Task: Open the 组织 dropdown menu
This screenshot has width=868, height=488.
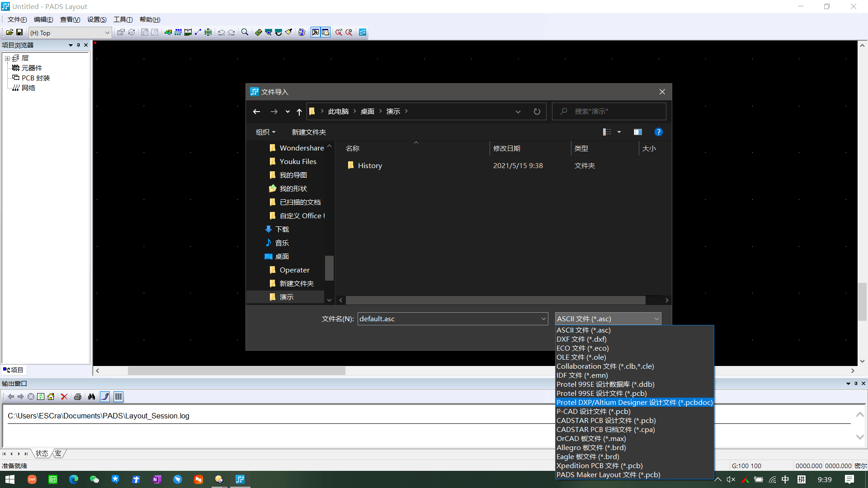Action: (265, 132)
